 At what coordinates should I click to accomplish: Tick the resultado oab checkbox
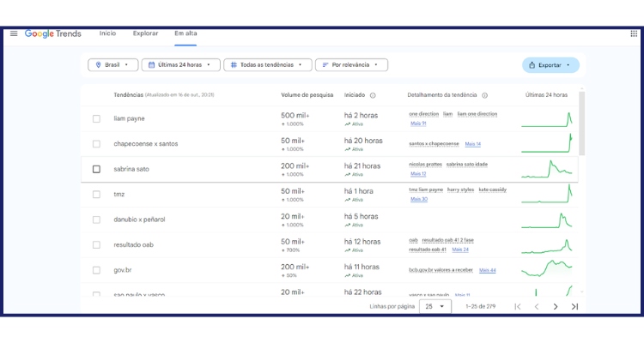tap(96, 245)
